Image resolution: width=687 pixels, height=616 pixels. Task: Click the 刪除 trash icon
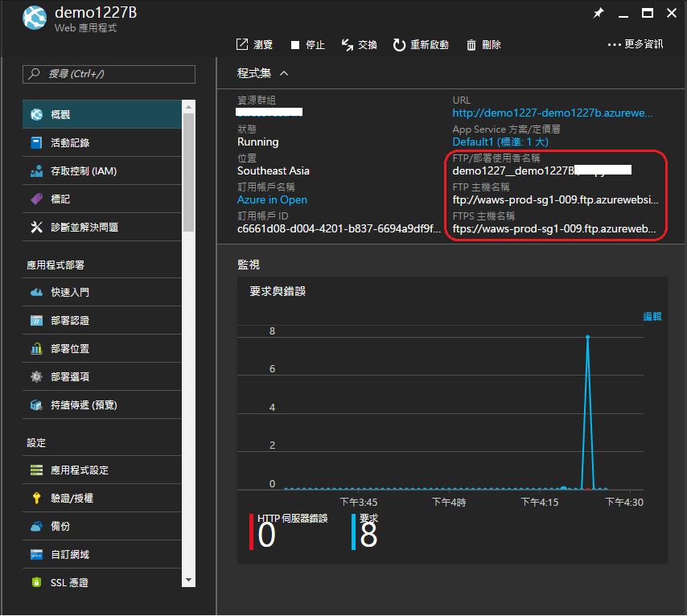(471, 45)
